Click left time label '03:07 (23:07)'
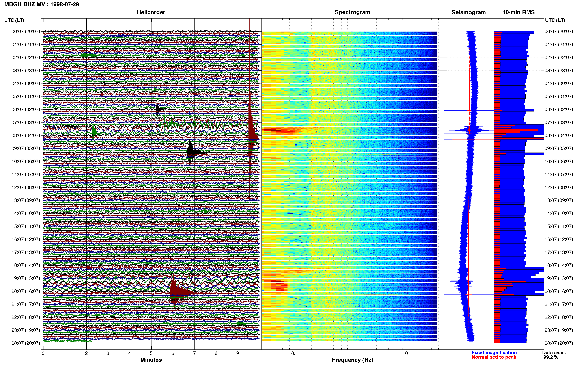Image resolution: width=588 pixels, height=368 pixels. tap(26, 71)
